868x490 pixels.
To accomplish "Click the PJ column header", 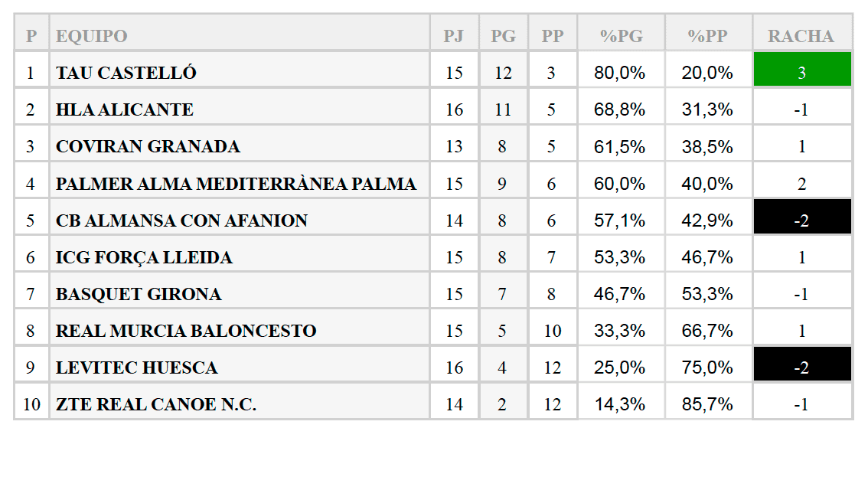I will click(454, 36).
